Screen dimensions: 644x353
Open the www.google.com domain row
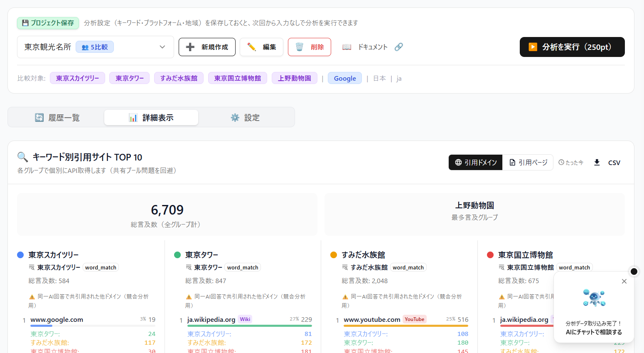tap(57, 319)
